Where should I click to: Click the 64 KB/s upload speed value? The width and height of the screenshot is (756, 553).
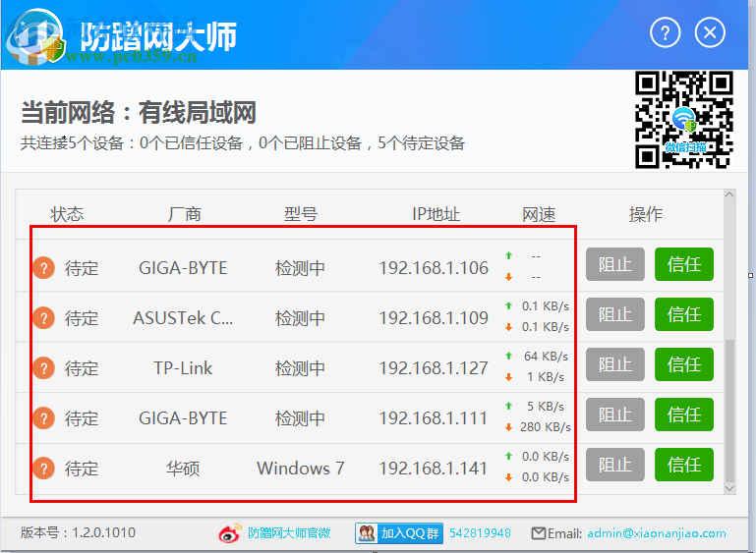(546, 356)
